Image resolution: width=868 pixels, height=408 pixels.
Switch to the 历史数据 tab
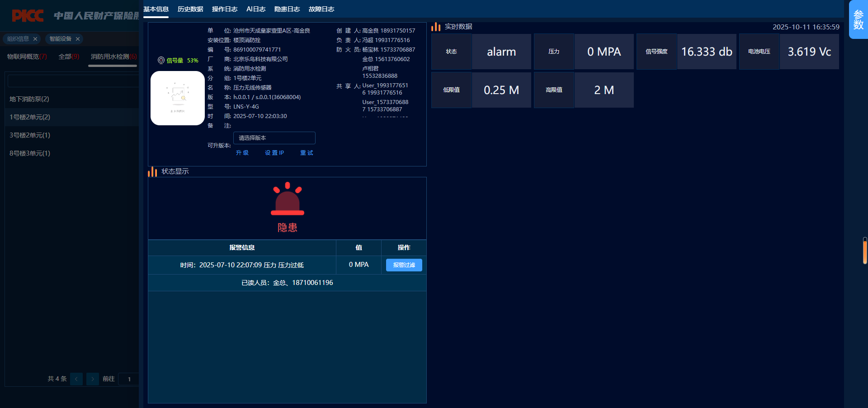(190, 9)
